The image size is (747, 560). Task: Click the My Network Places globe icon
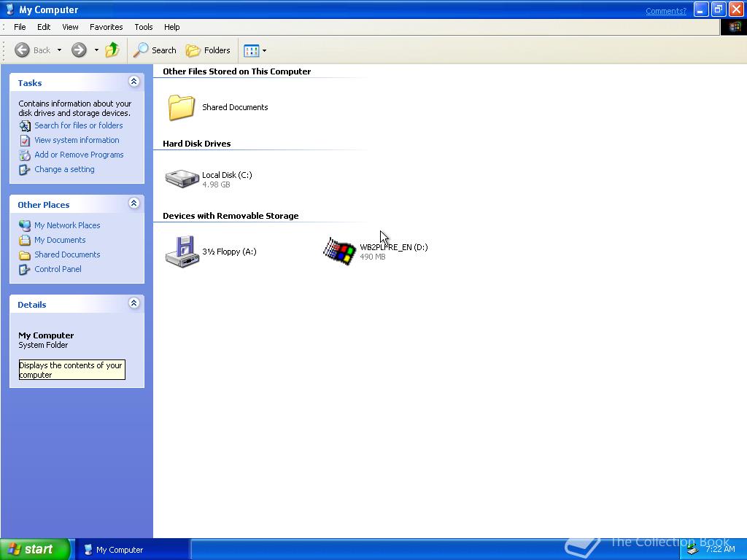coord(25,225)
